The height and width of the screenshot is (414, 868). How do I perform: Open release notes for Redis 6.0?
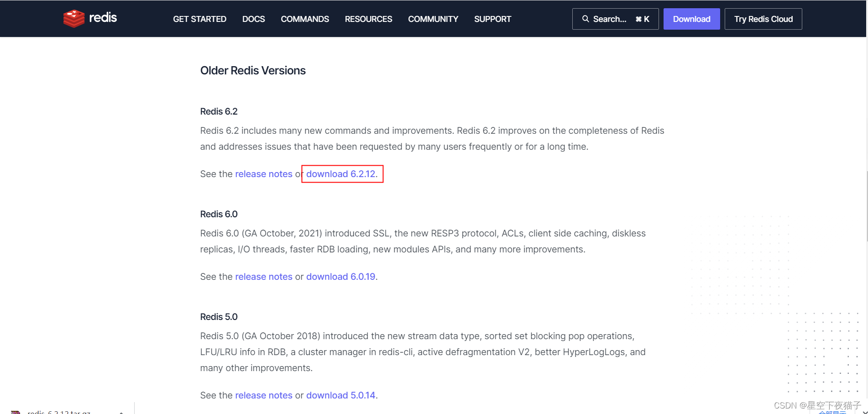pyautogui.click(x=264, y=277)
